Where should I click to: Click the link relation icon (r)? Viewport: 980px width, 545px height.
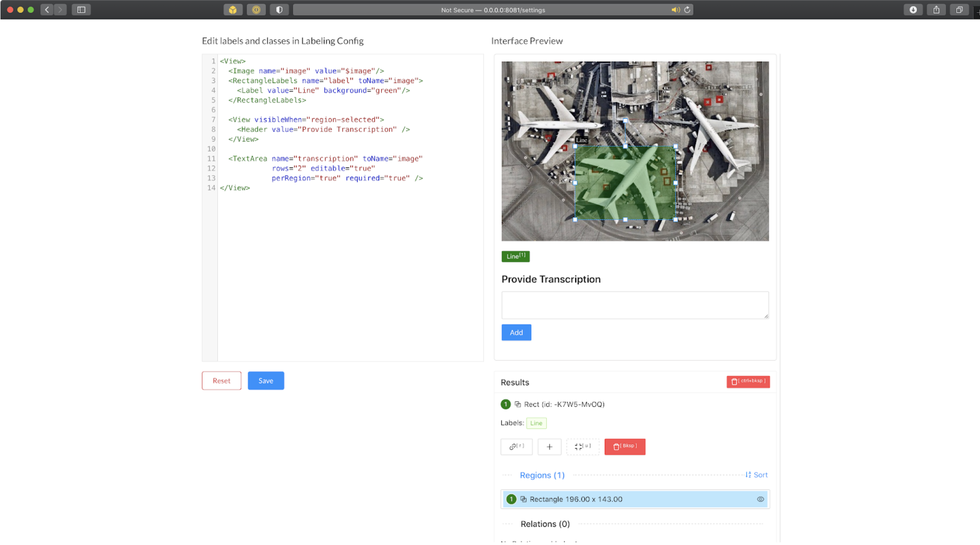click(516, 445)
